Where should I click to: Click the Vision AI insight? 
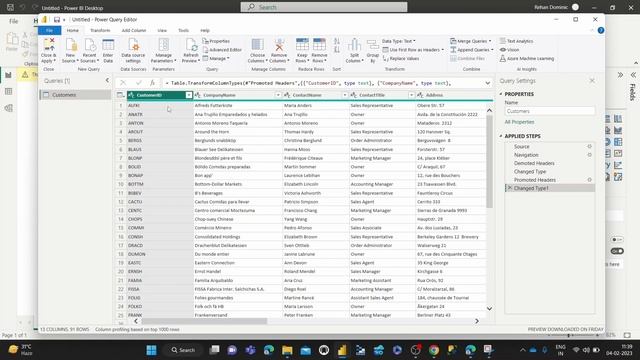coord(509,50)
